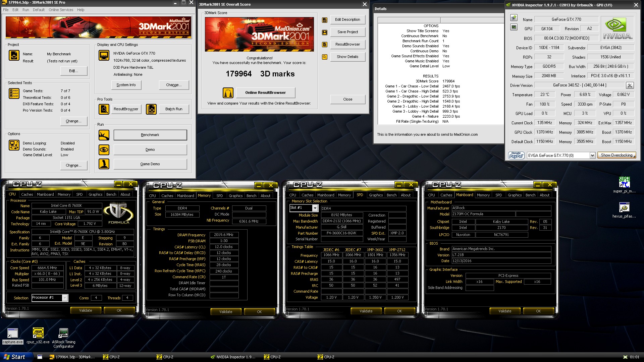Click the ResultBrowser icon in Overall Score window
The height and width of the screenshot is (362, 644).
pos(325,45)
